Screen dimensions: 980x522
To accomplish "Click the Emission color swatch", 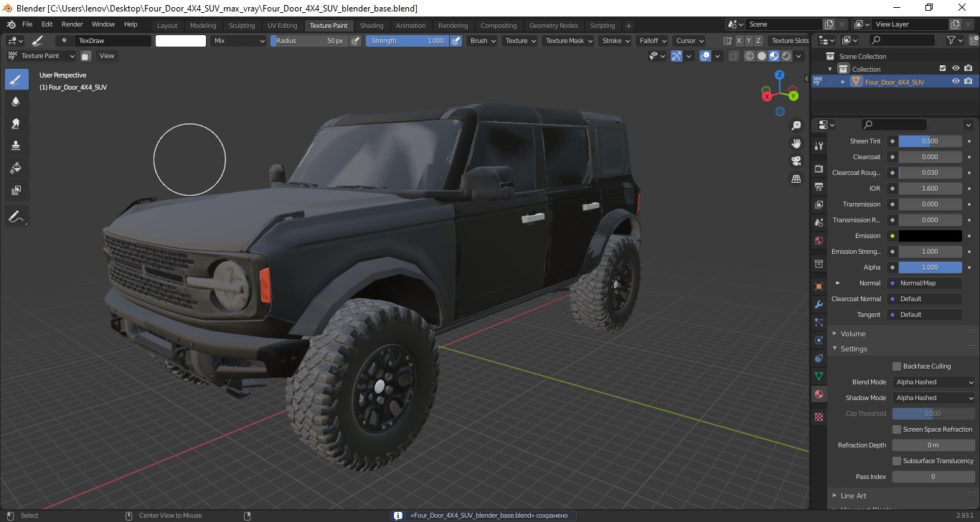I will pyautogui.click(x=930, y=236).
